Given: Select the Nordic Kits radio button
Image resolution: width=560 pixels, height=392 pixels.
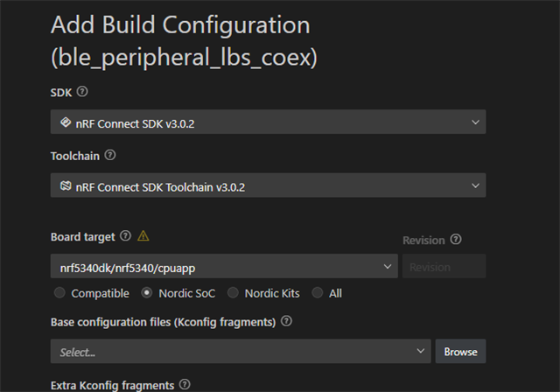Looking at the screenshot, I should (234, 293).
